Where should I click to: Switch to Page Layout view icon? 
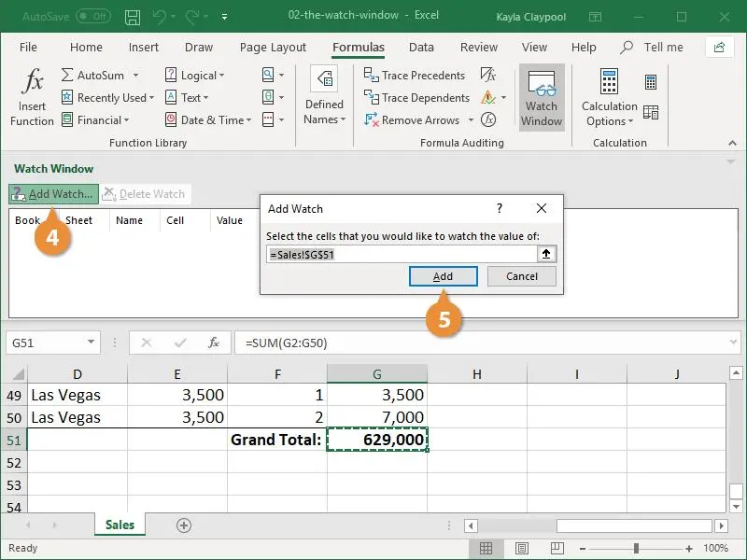tap(522, 548)
